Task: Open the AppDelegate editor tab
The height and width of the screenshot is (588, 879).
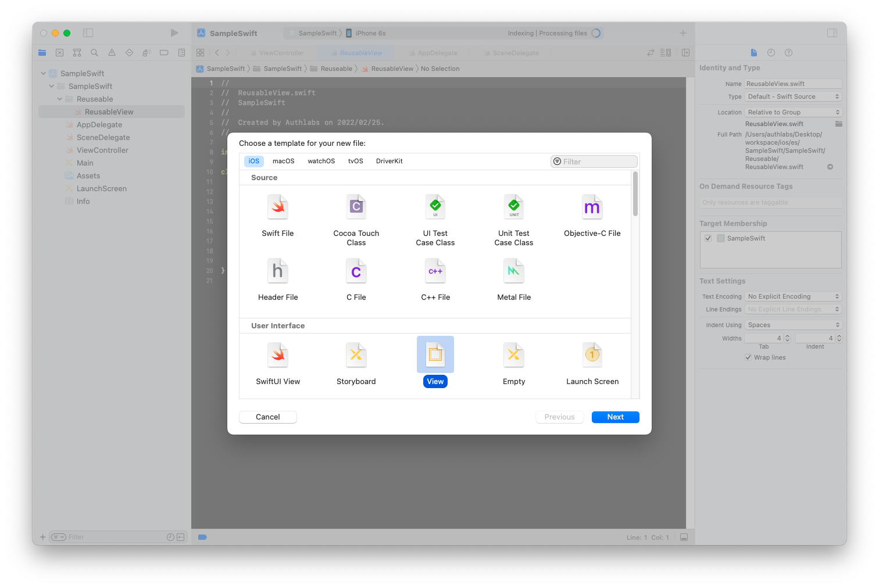Action: point(433,53)
